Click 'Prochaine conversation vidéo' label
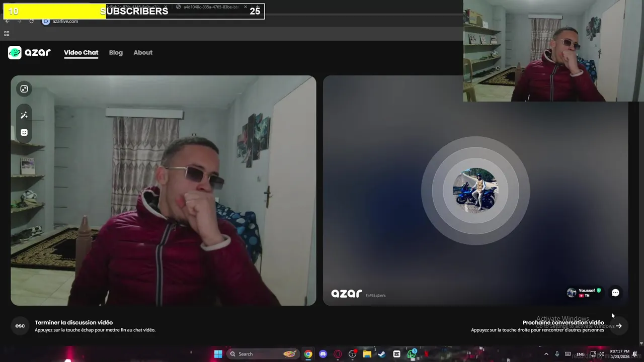644x362 pixels. coord(563,322)
